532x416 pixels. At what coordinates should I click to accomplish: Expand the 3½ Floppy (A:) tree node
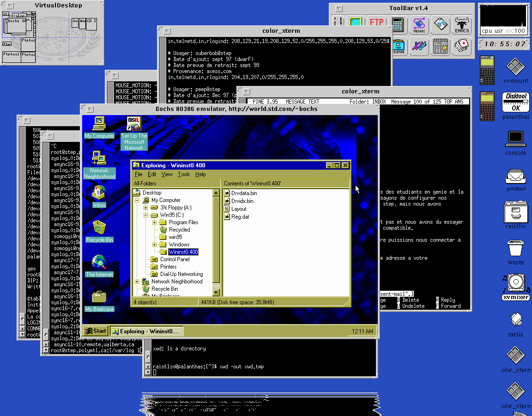pyautogui.click(x=145, y=208)
